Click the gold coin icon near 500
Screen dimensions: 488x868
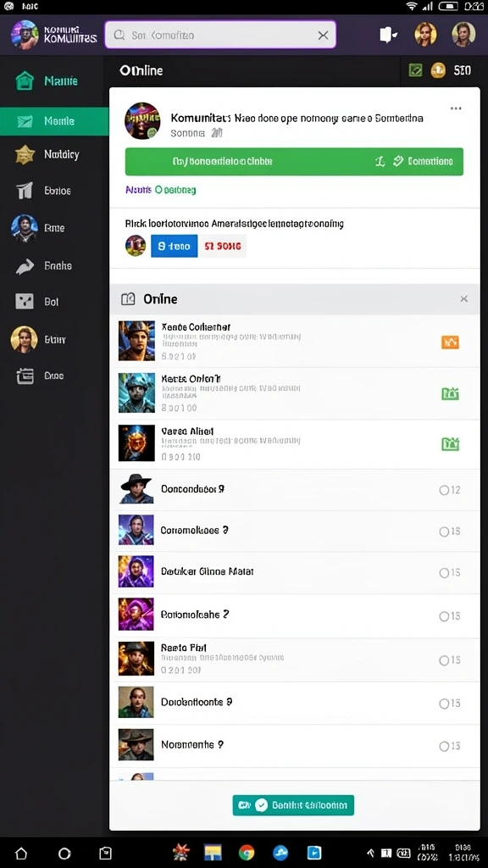coord(438,70)
